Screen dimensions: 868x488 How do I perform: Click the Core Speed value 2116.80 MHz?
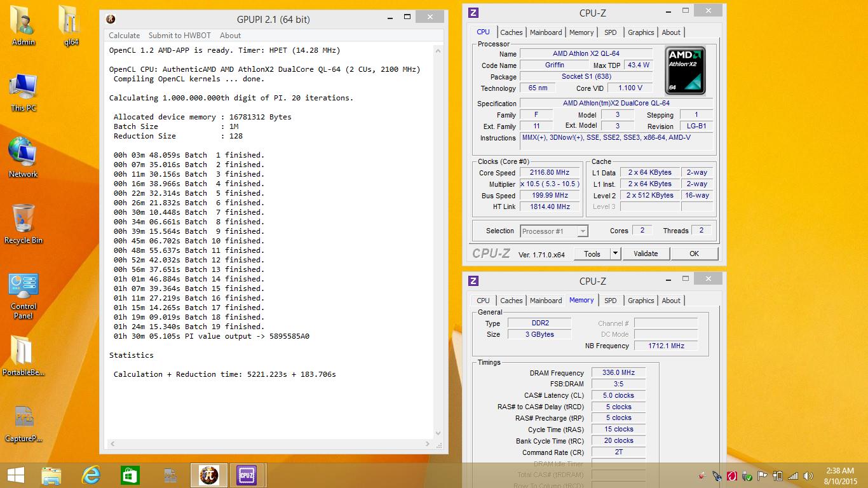pyautogui.click(x=550, y=172)
